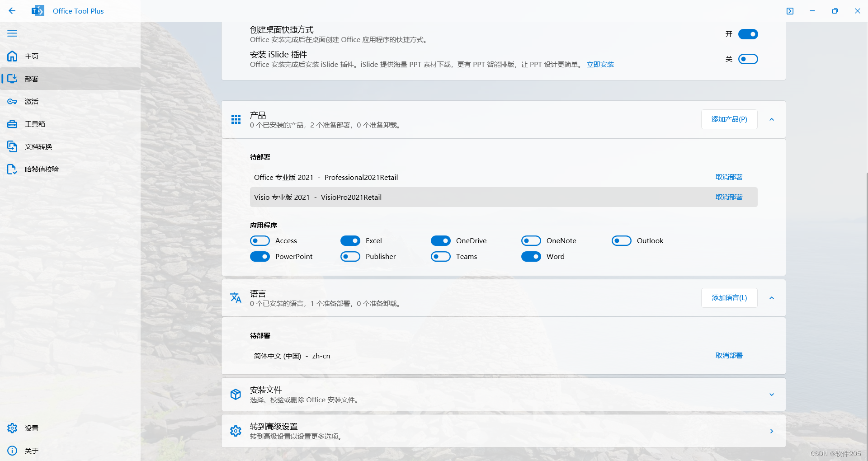Image resolution: width=868 pixels, height=461 pixels.
Task: Click the 添加语言(L) button
Action: (729, 298)
